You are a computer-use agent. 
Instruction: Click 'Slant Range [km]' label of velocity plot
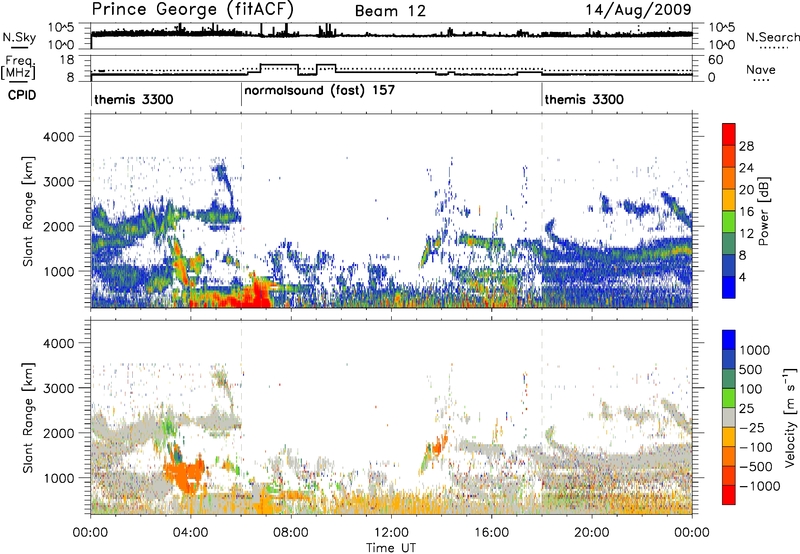tap(28, 417)
